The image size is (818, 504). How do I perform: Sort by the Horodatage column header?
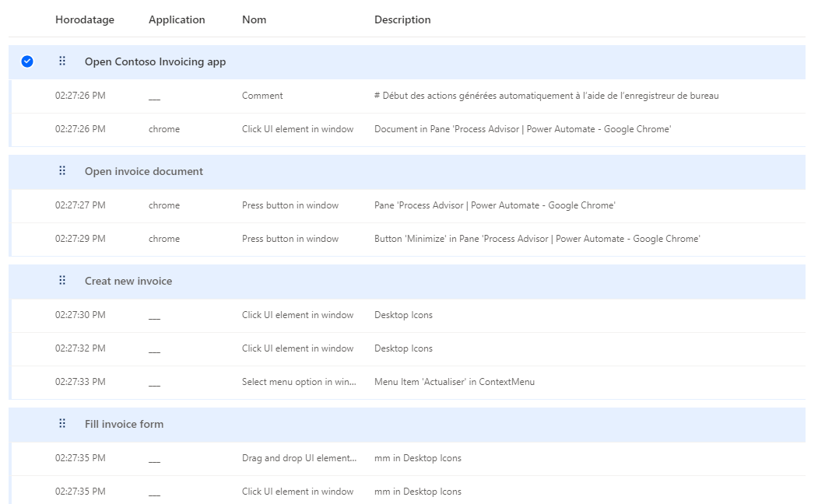point(84,19)
